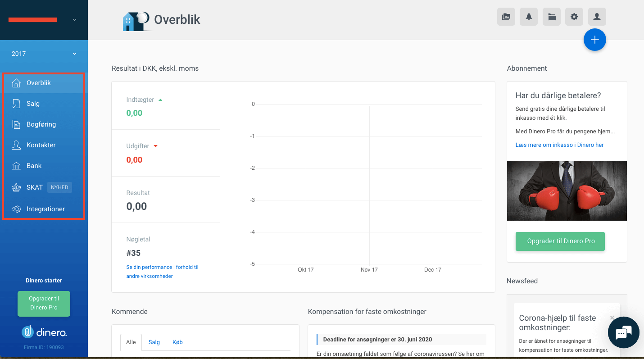Click Opgrader til Dinero Pro in Abonnement card
Image resolution: width=644 pixels, height=359 pixels.
pos(560,241)
